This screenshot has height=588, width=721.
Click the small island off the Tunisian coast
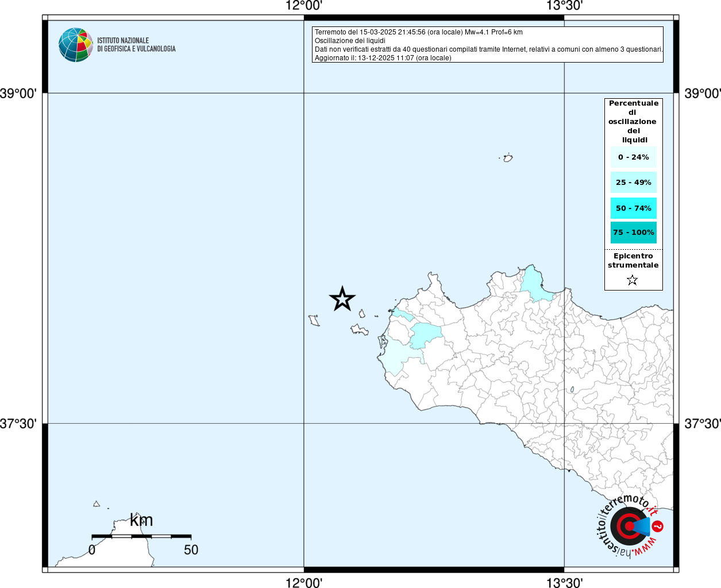(x=97, y=504)
